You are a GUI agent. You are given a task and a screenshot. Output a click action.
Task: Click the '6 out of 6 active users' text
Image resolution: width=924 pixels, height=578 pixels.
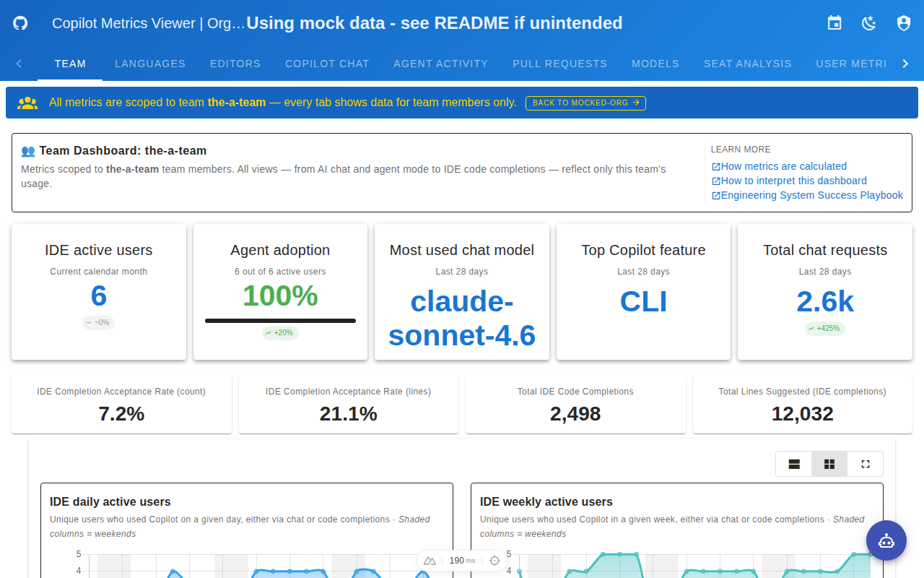click(280, 272)
